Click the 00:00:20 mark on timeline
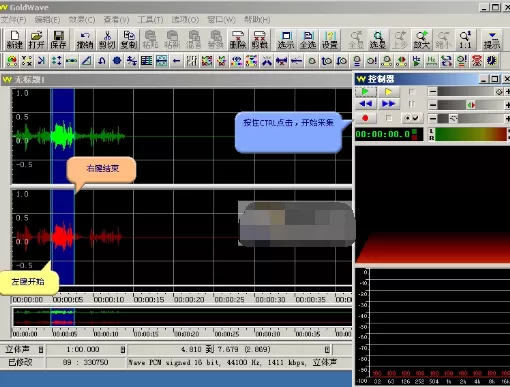 click(189, 299)
